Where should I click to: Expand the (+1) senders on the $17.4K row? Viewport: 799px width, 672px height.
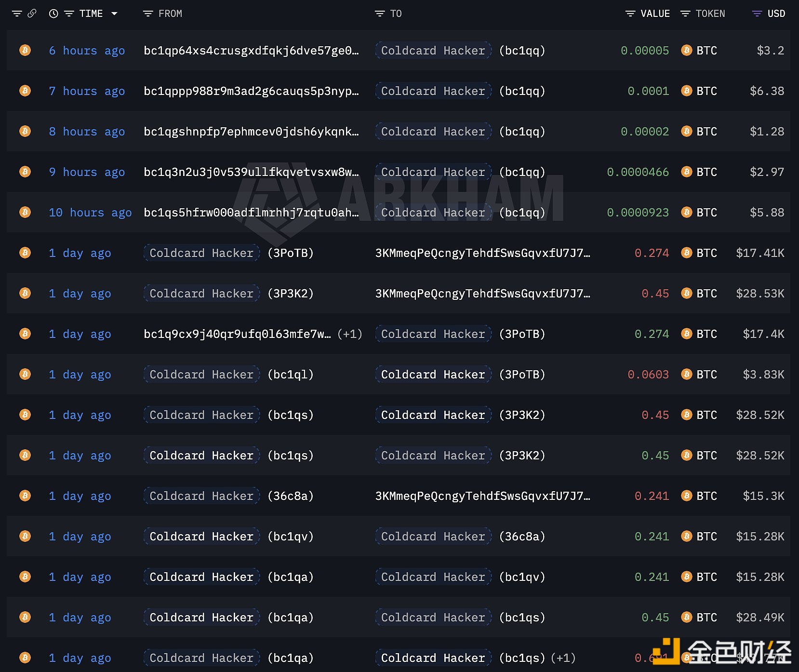(x=350, y=334)
